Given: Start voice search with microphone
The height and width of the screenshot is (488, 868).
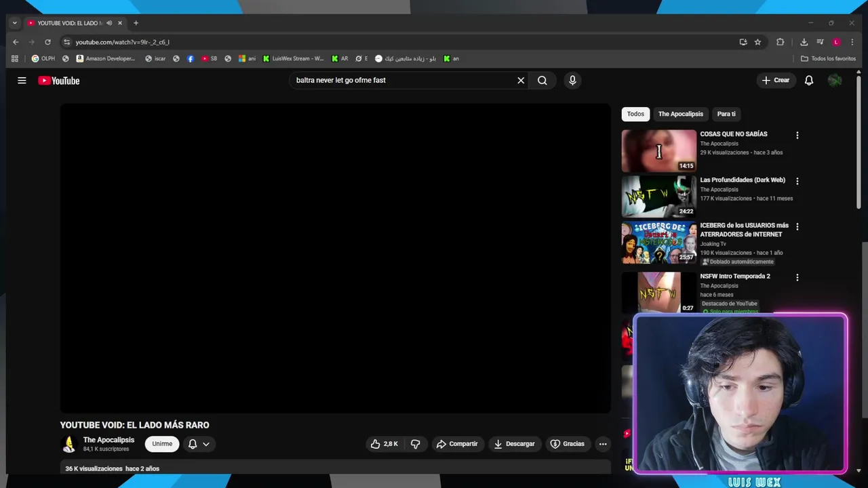Looking at the screenshot, I should click(572, 80).
